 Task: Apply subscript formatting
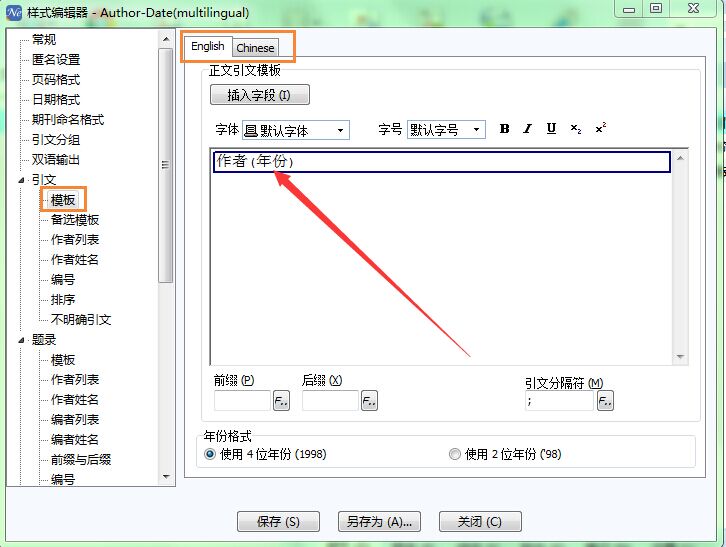pos(576,129)
